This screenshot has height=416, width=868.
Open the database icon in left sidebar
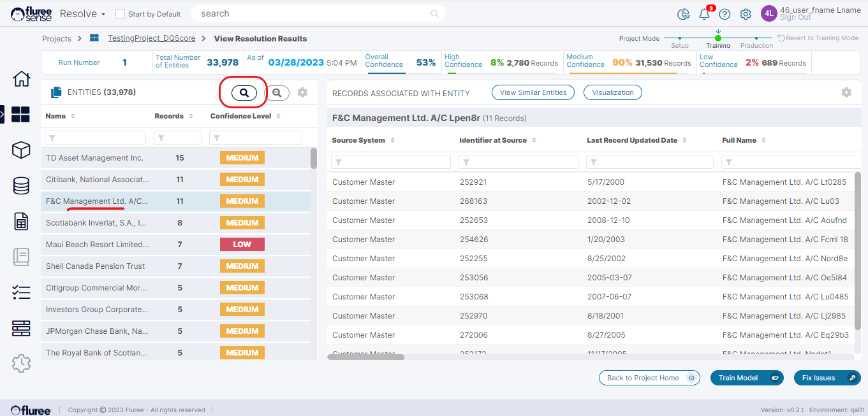[21, 186]
